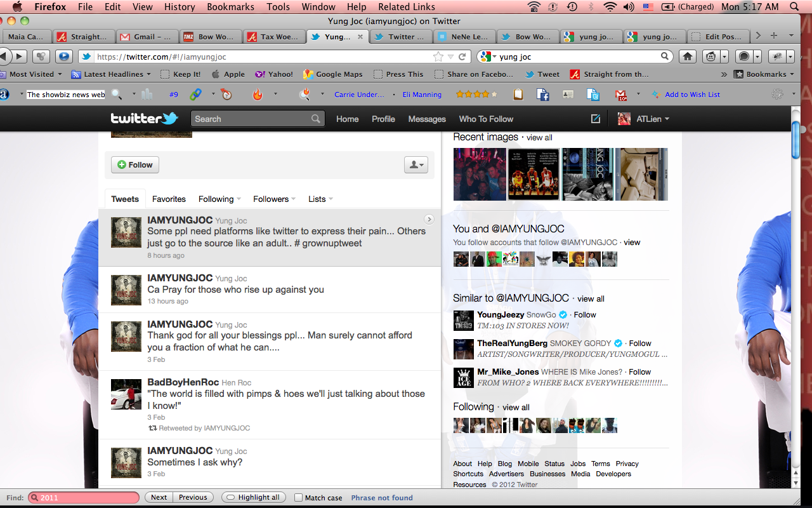Click the Who To Follow link

pos(486,119)
